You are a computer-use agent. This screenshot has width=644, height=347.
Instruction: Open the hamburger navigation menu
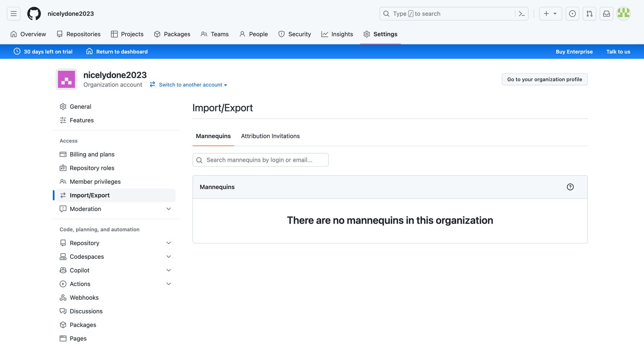point(14,14)
